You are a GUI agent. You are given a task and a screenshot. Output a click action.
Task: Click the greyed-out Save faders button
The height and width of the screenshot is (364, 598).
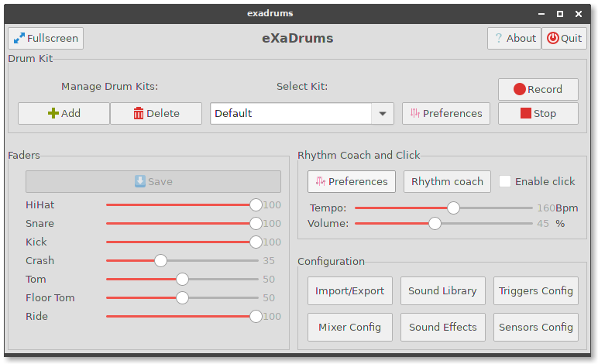coord(153,181)
